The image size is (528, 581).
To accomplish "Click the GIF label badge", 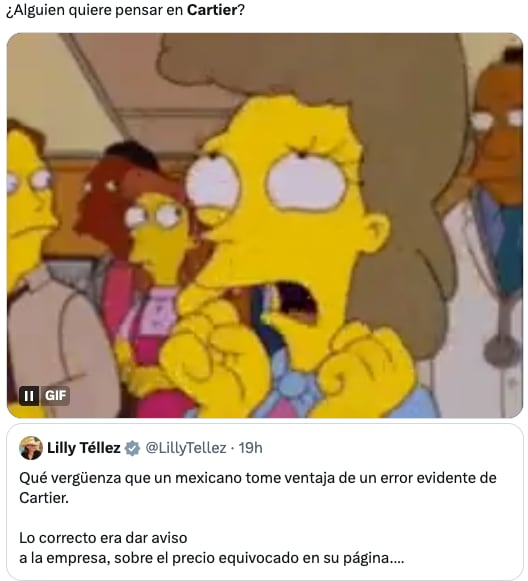I will [x=55, y=396].
